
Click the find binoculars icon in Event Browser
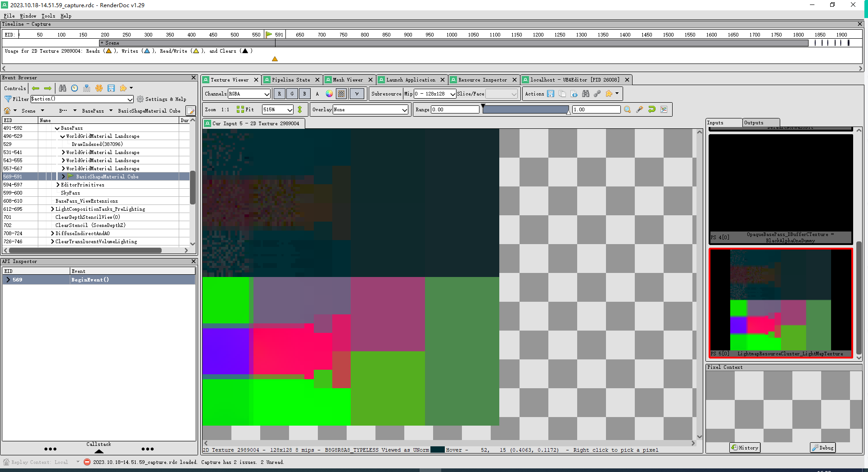tap(63, 88)
